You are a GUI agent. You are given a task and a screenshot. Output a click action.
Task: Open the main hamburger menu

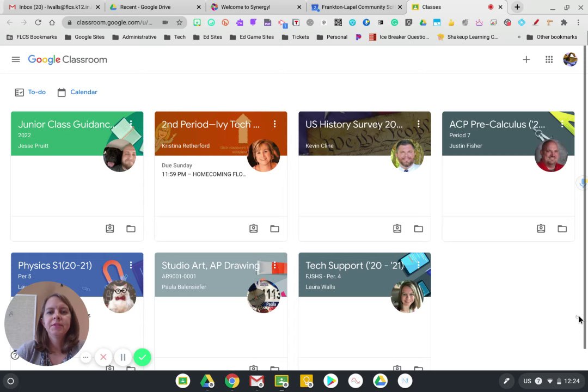pos(16,59)
